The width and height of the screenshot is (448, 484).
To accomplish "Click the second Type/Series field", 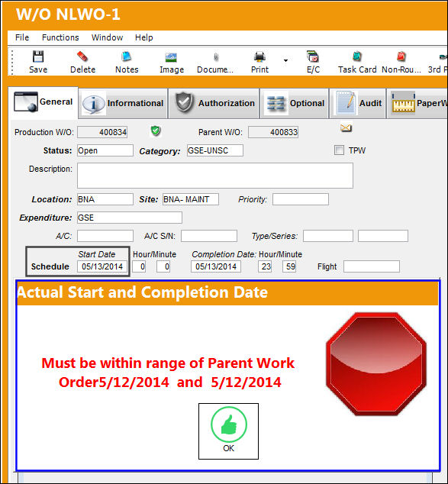I will point(383,236).
